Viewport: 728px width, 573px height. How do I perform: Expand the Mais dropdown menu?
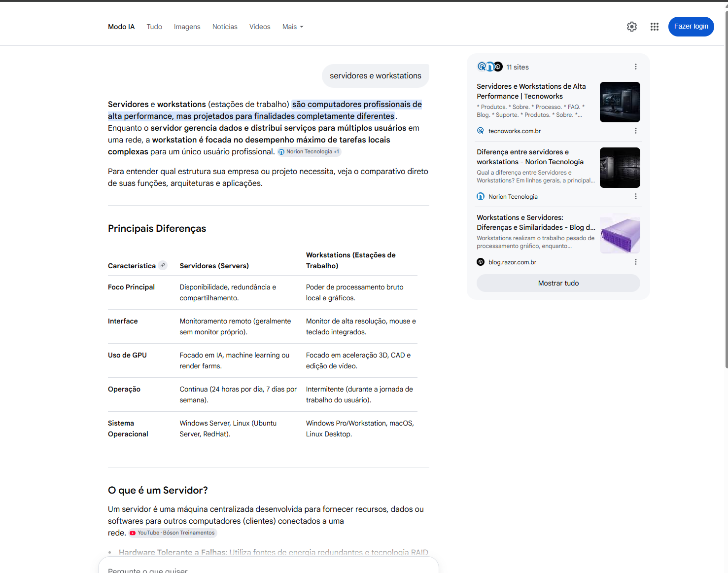click(293, 27)
